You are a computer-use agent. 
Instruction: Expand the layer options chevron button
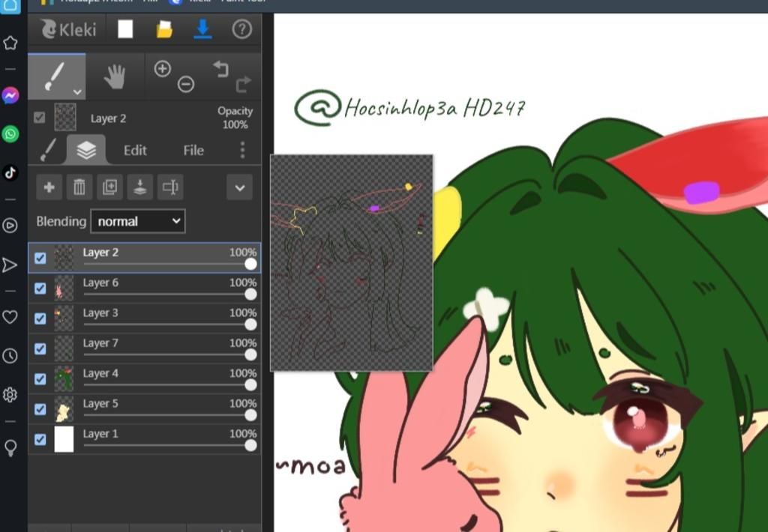point(239,187)
